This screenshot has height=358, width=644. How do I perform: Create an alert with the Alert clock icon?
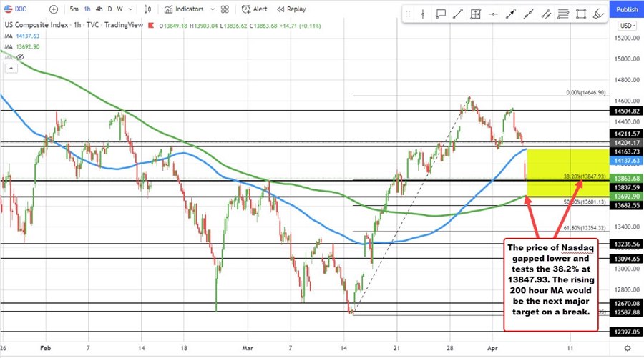coord(246,9)
